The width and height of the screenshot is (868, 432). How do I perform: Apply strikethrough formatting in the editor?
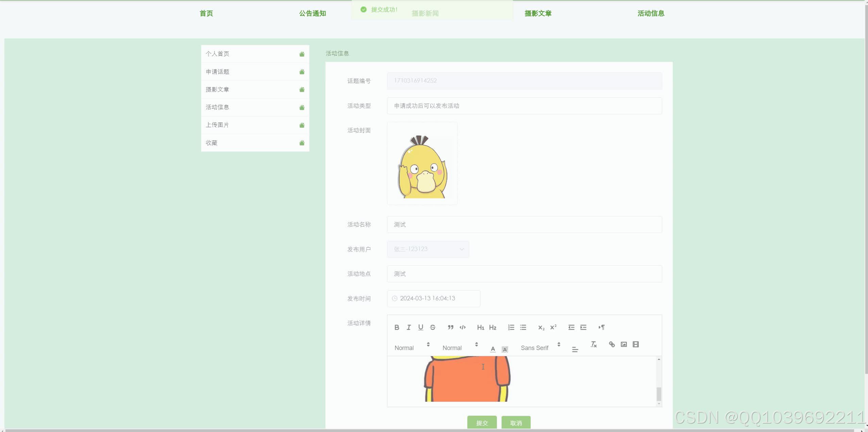432,327
